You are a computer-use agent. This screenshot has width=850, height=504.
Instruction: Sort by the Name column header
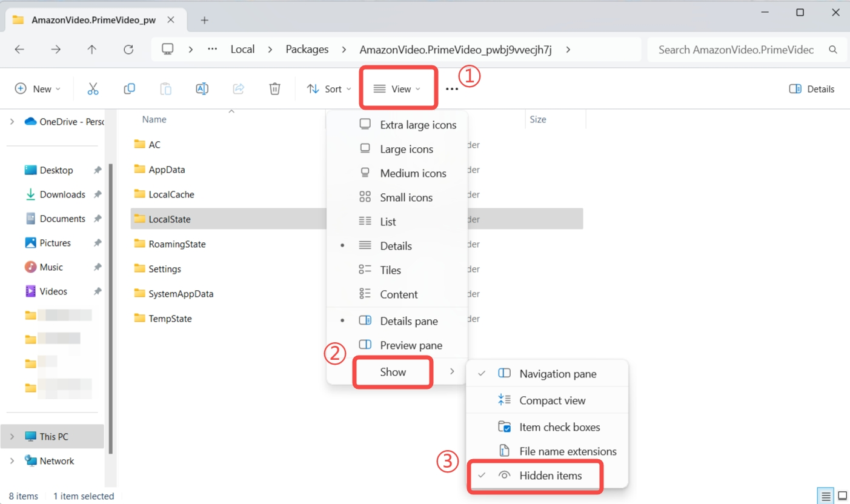[x=154, y=120]
